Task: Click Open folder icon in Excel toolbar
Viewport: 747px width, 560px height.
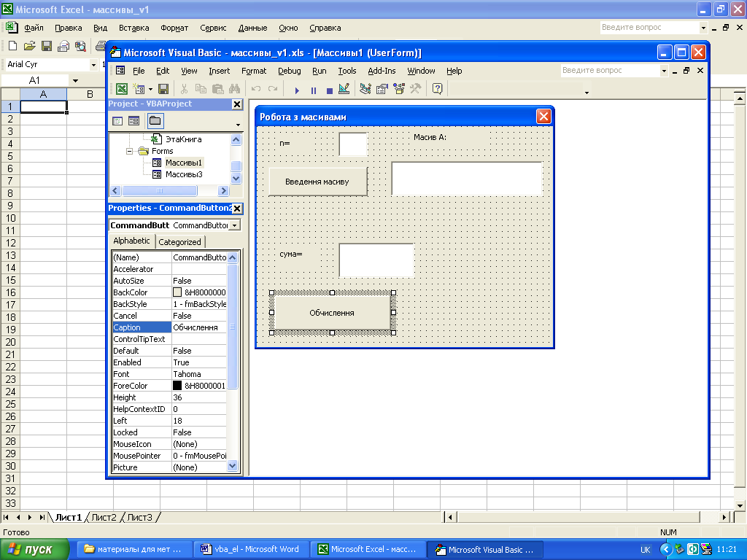Action: [x=29, y=46]
